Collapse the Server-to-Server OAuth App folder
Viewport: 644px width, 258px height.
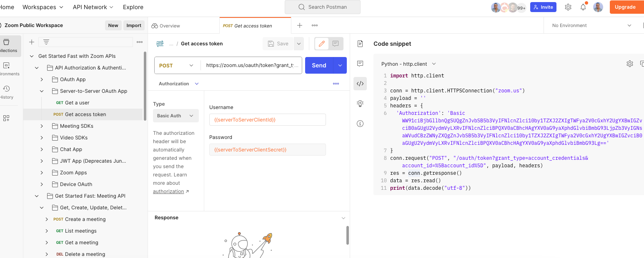click(42, 91)
